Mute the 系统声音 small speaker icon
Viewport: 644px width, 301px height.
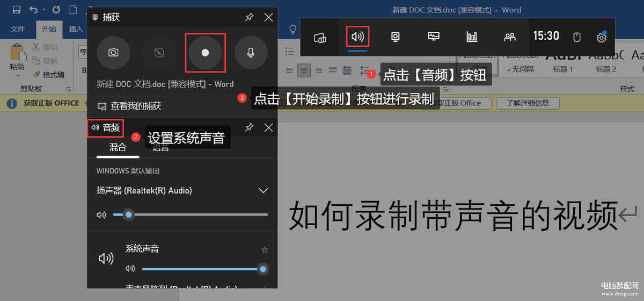(x=130, y=269)
